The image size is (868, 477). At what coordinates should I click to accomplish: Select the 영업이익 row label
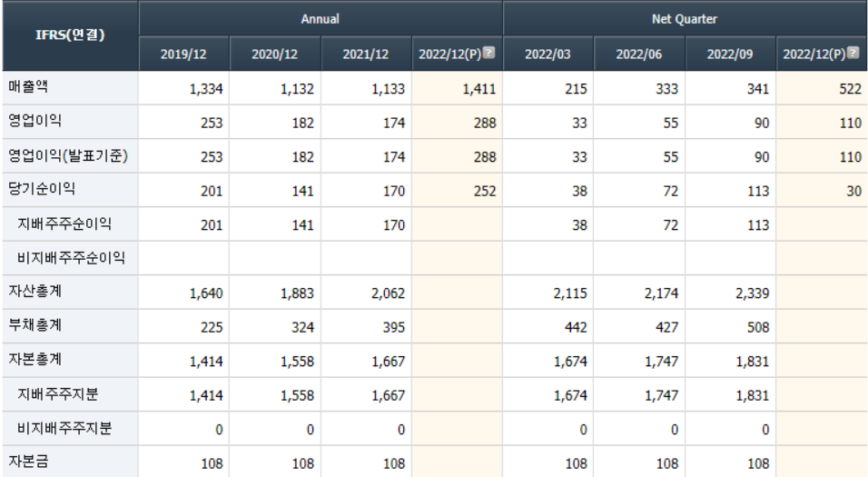[35, 120]
